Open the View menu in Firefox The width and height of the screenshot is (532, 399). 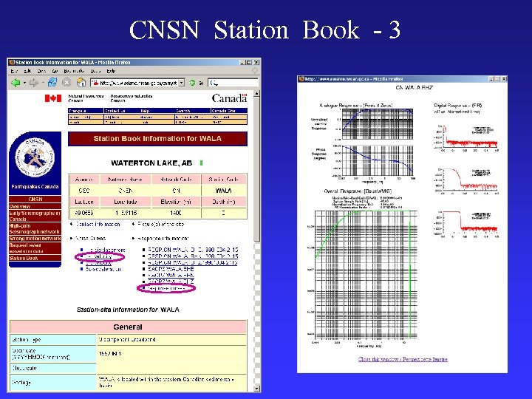41,71
